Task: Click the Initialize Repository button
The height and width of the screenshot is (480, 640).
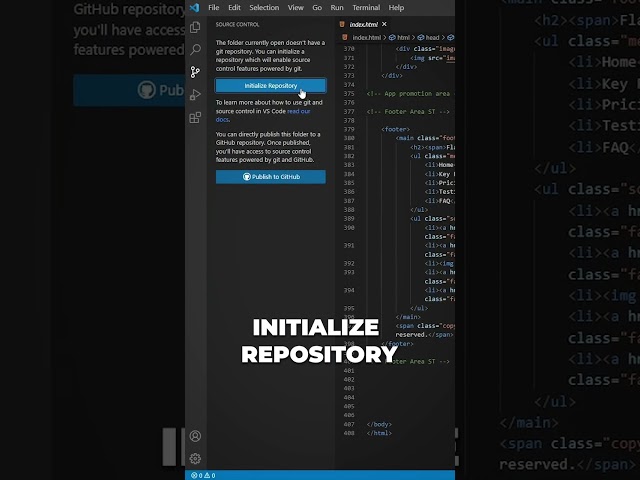Action: coord(271,86)
